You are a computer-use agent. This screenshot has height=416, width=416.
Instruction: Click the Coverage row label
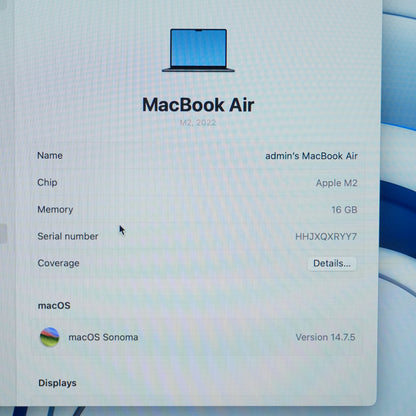[x=58, y=263]
